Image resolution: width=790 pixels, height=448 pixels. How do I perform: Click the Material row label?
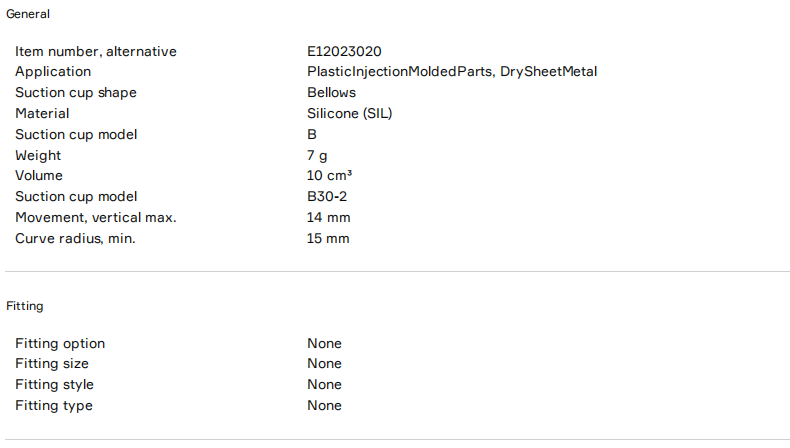pos(42,114)
